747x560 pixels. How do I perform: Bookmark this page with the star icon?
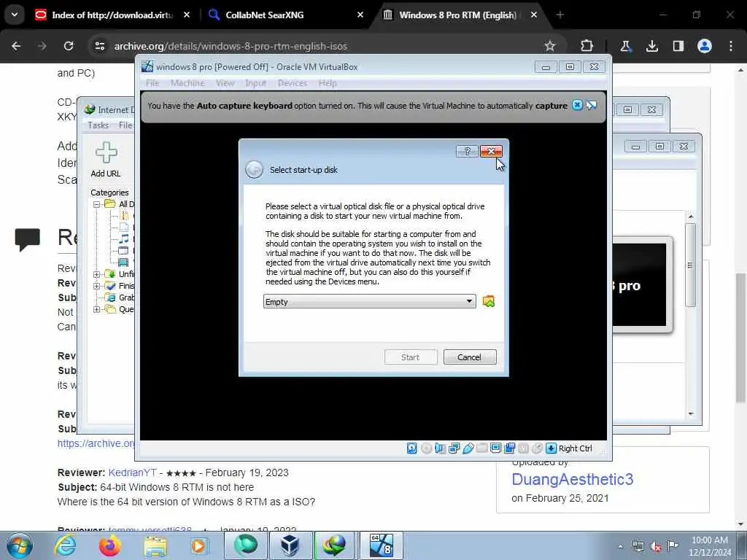click(x=550, y=46)
